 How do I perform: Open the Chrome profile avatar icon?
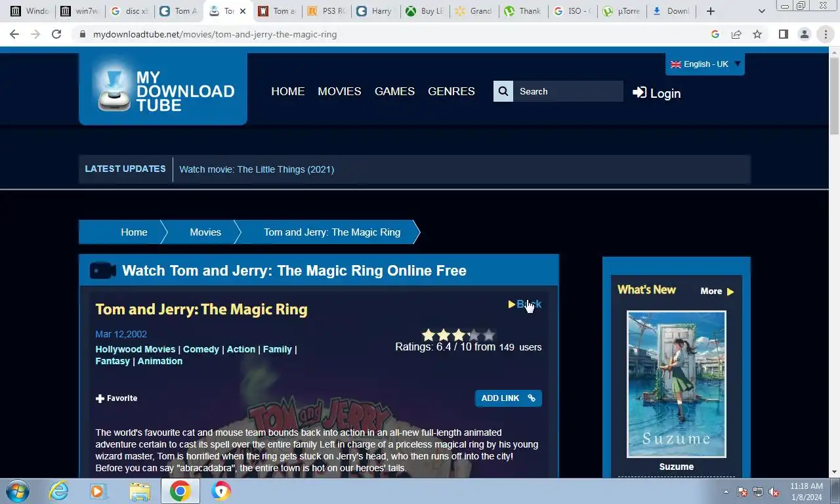(x=805, y=34)
